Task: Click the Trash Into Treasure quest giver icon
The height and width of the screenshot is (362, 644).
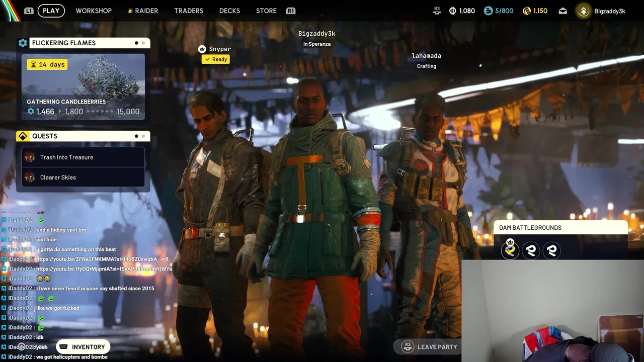Action: tap(30, 157)
